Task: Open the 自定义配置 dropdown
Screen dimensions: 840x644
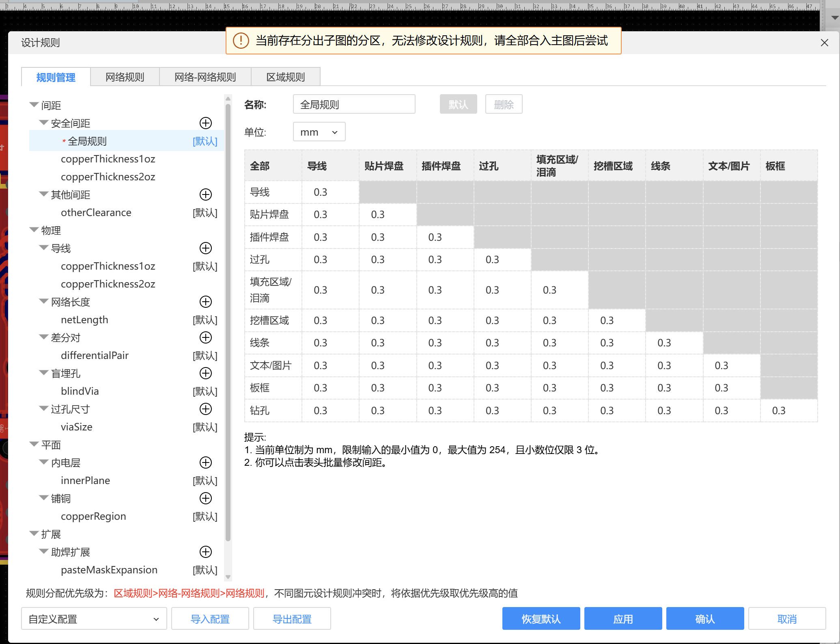Action: 94,619
